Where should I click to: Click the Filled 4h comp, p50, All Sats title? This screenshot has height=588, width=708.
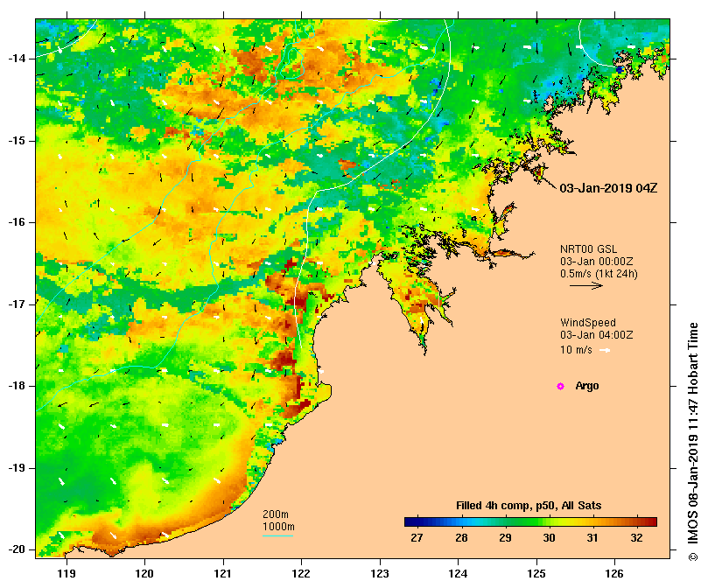coord(529,506)
